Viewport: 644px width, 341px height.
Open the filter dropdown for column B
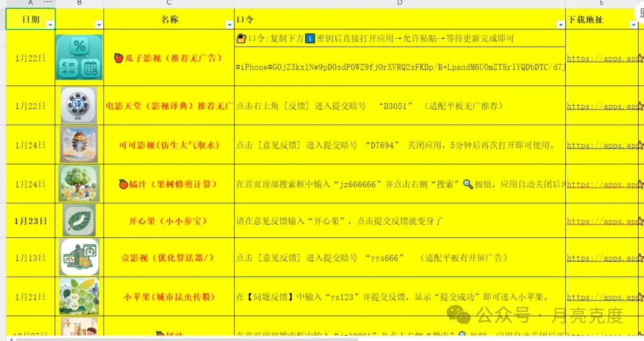click(99, 25)
